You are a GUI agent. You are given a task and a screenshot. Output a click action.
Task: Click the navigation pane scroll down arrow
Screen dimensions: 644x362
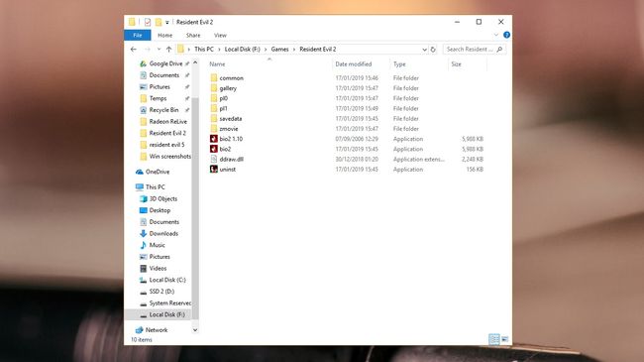click(195, 330)
